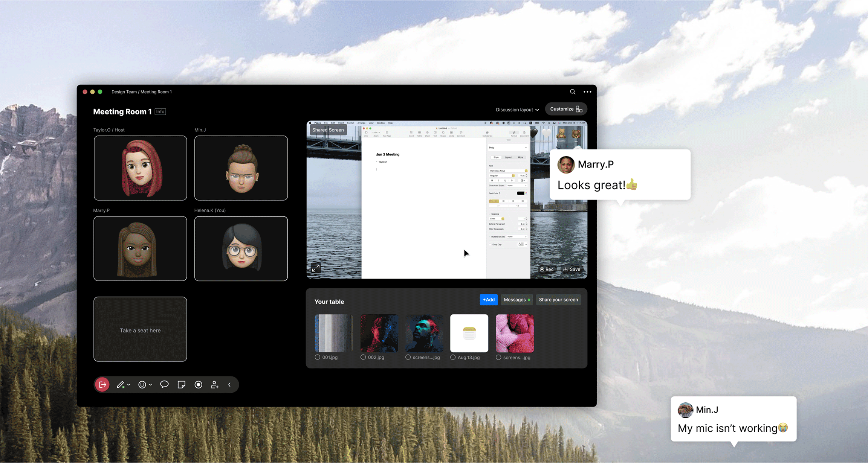Click the search magnifier icon

pos(573,92)
